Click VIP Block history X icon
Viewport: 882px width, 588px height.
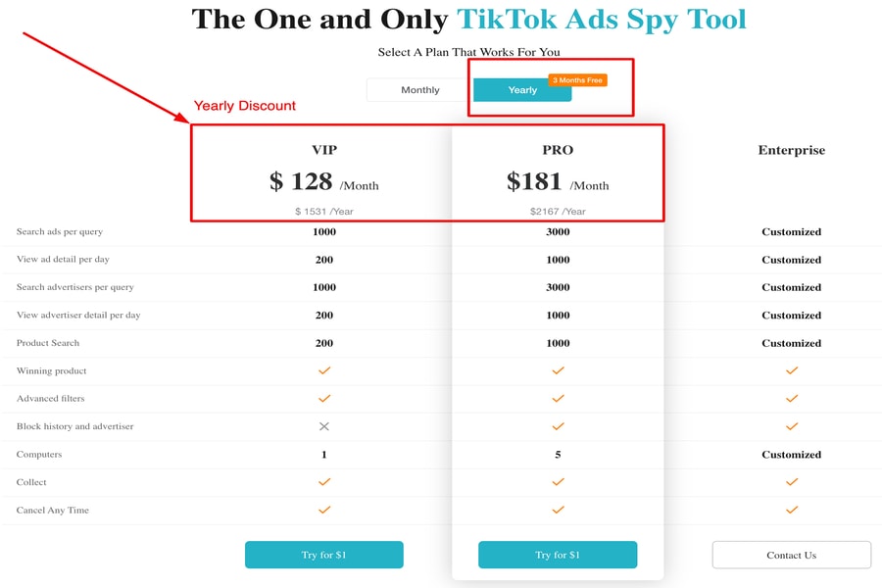(x=324, y=426)
